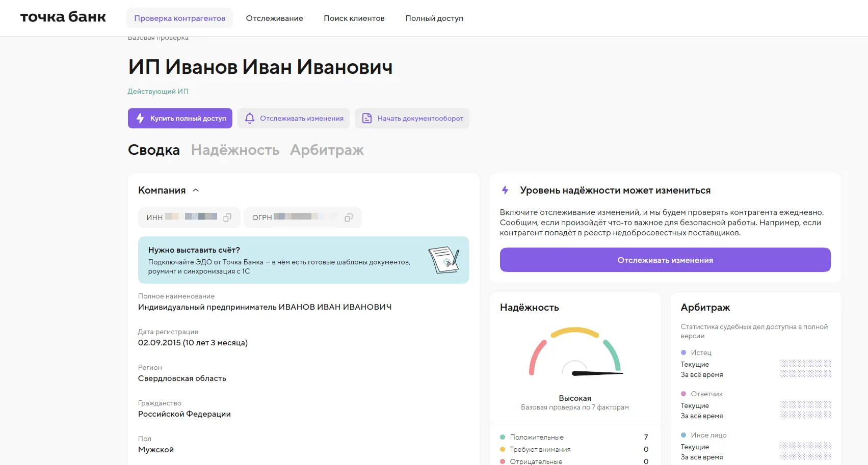
Task: Click the Точка Банк logo
Action: [x=63, y=18]
